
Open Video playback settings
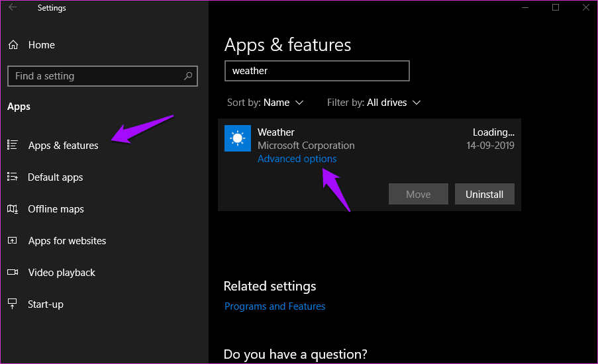tap(62, 273)
